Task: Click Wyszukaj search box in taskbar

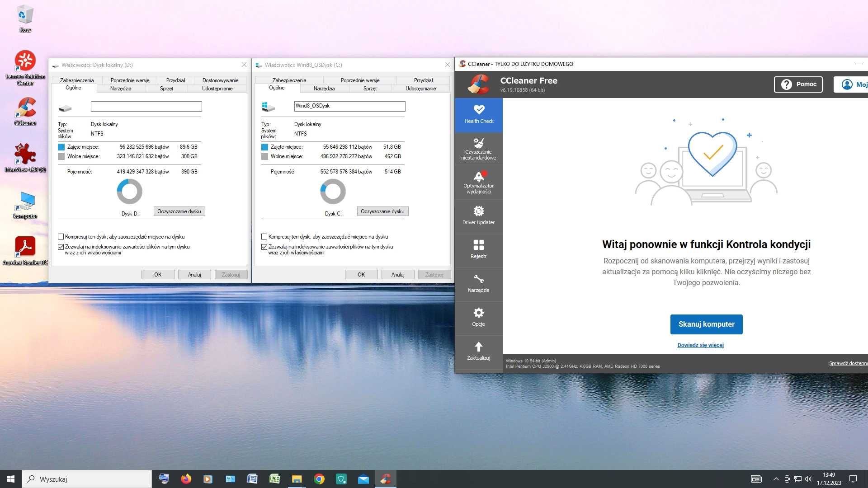Action: point(87,479)
